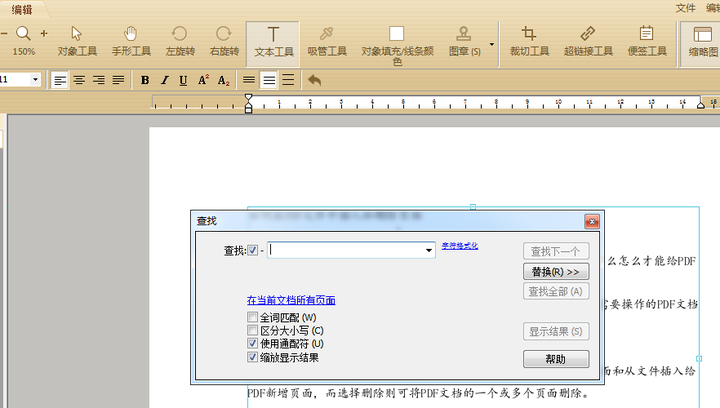This screenshot has height=408, width=720.
Task: Choose the 超链接工具 hyperlink tool
Action: pyautogui.click(x=588, y=41)
